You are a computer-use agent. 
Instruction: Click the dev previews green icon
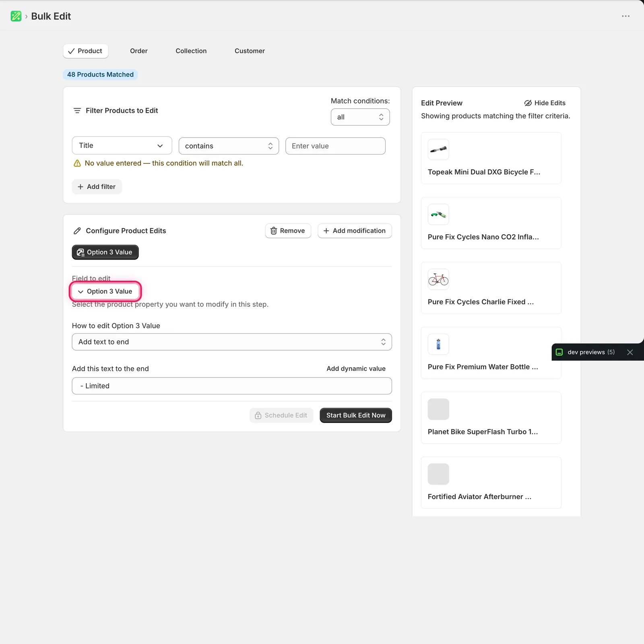[x=559, y=352]
